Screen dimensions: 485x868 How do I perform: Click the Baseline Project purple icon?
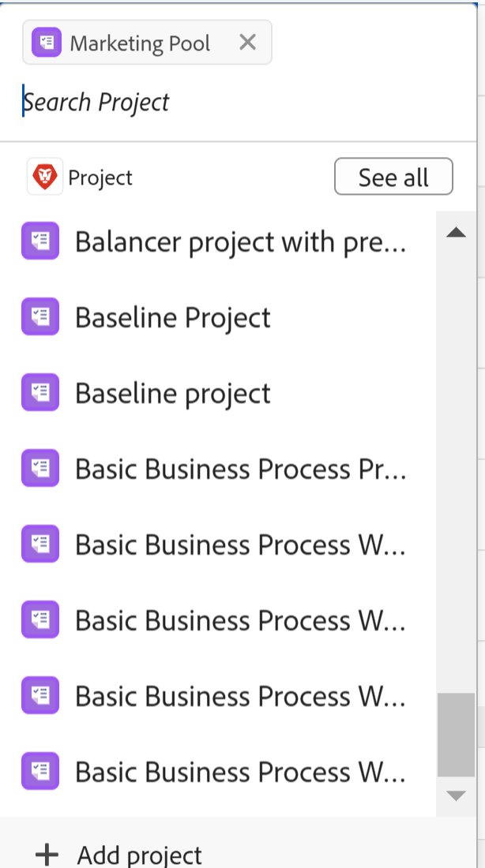click(x=40, y=316)
